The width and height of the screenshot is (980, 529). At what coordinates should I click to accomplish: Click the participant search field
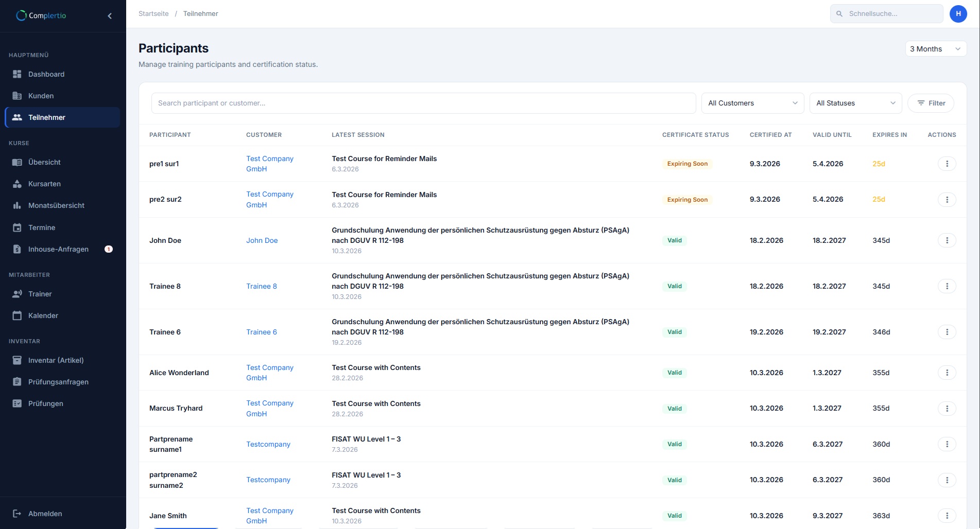(423, 103)
